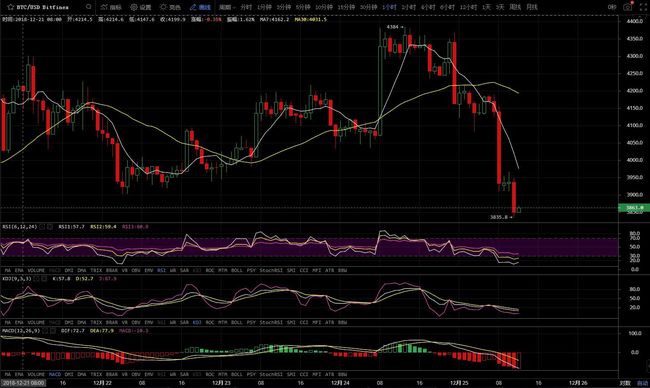Choose SAR in the MACD panel indicator row
The width and height of the screenshot is (650, 388).
coord(184,374)
